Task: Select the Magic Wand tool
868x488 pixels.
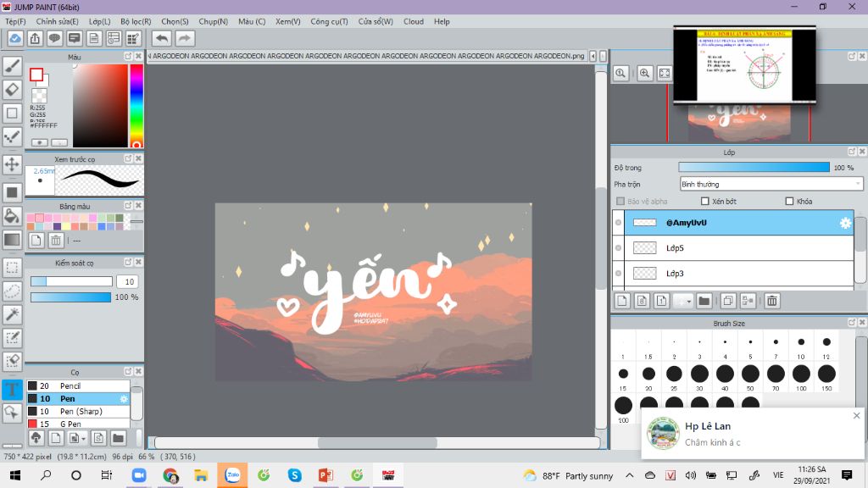Action: 12,314
